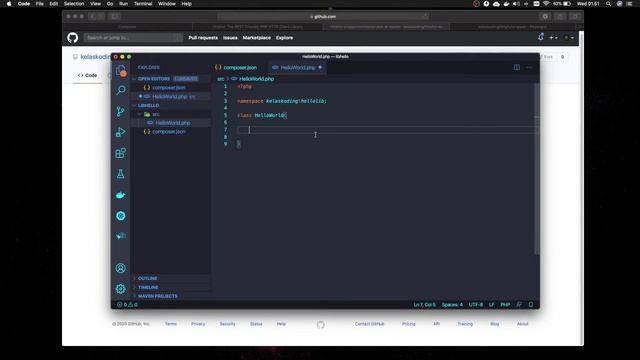The height and width of the screenshot is (360, 640).
Task: Open Explore link in GitHub header
Action: coord(284,38)
